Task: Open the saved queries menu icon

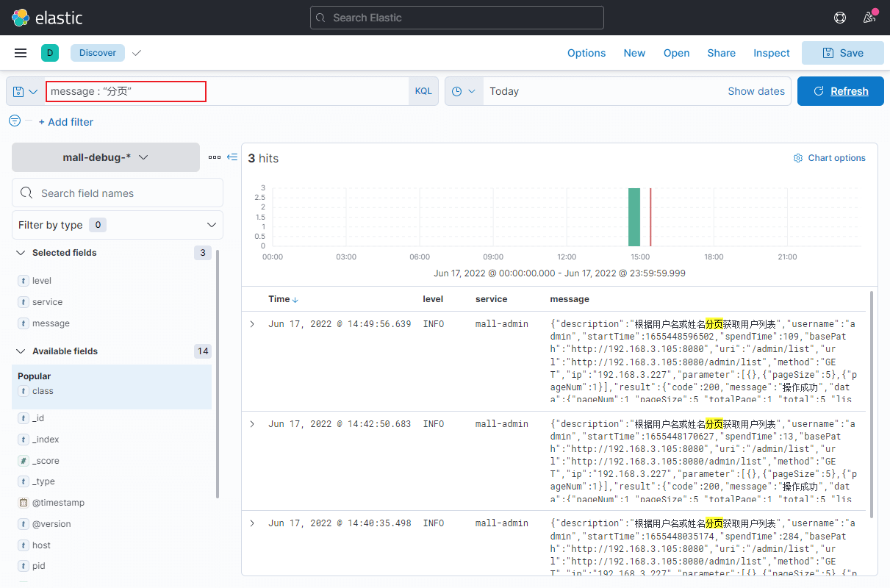Action: pyautogui.click(x=26, y=91)
